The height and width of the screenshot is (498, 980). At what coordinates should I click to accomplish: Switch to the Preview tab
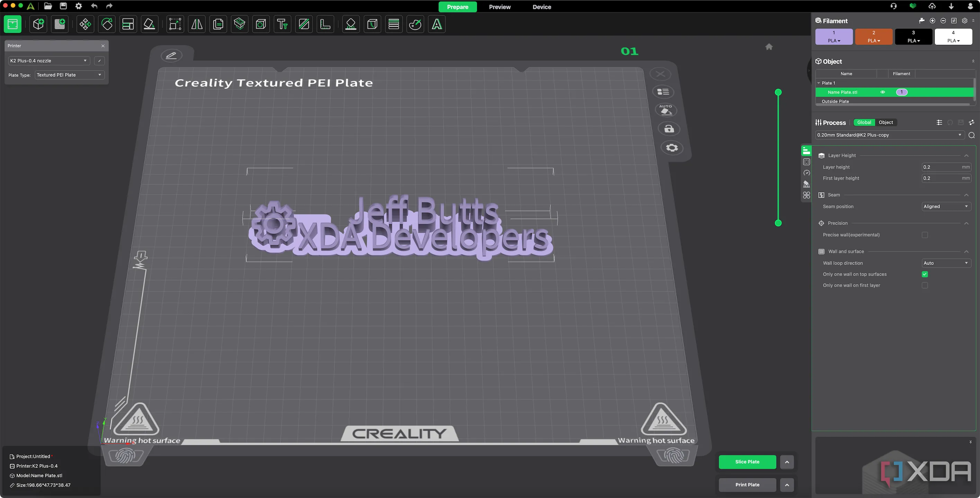pos(500,7)
